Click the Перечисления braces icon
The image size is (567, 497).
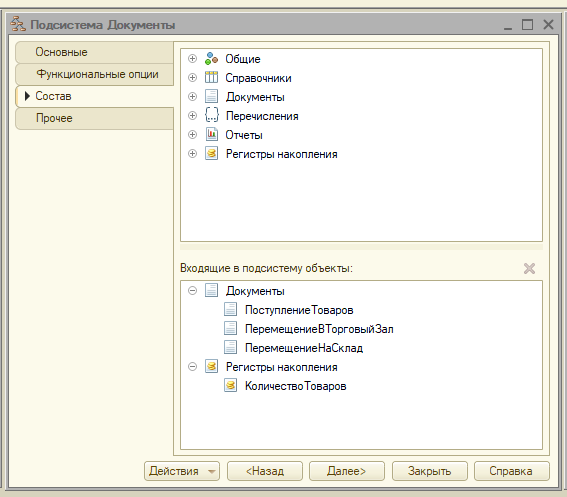click(212, 115)
